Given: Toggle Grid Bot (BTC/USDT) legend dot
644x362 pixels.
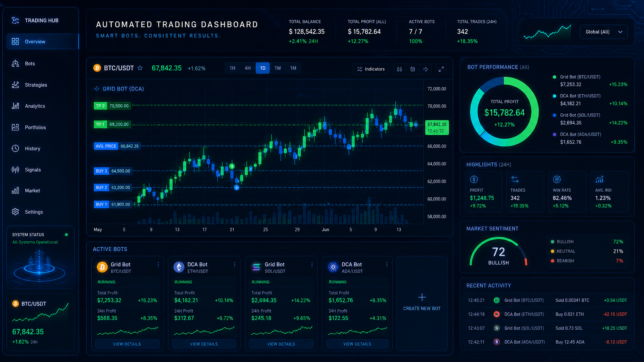Looking at the screenshot, I should coord(554,77).
